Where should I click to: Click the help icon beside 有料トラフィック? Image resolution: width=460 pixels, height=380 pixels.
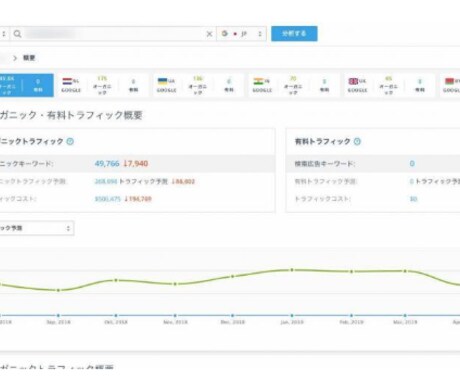[357, 142]
